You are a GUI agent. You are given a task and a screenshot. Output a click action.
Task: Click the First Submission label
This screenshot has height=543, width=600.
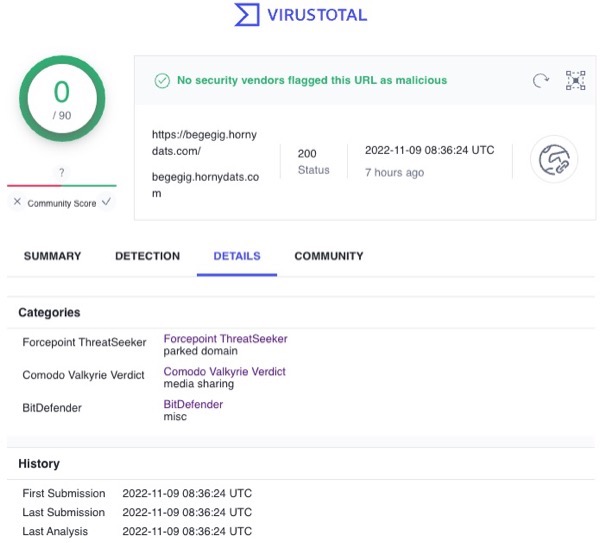tap(64, 493)
